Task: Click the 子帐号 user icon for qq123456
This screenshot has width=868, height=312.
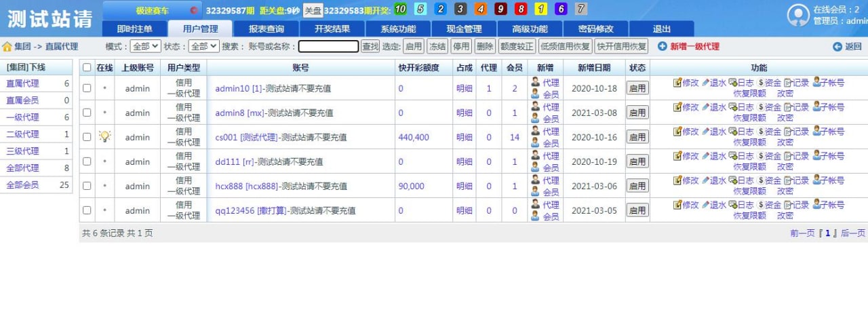Action: 816,205
